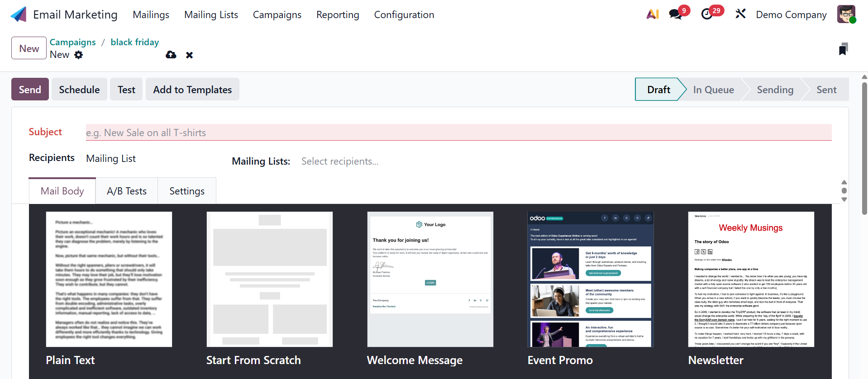
Task: Click the New record button
Action: tap(29, 48)
